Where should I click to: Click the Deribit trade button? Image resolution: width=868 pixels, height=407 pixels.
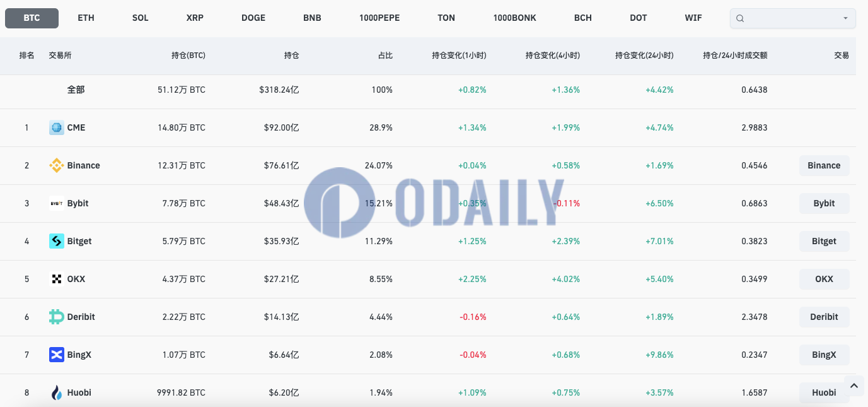(825, 317)
